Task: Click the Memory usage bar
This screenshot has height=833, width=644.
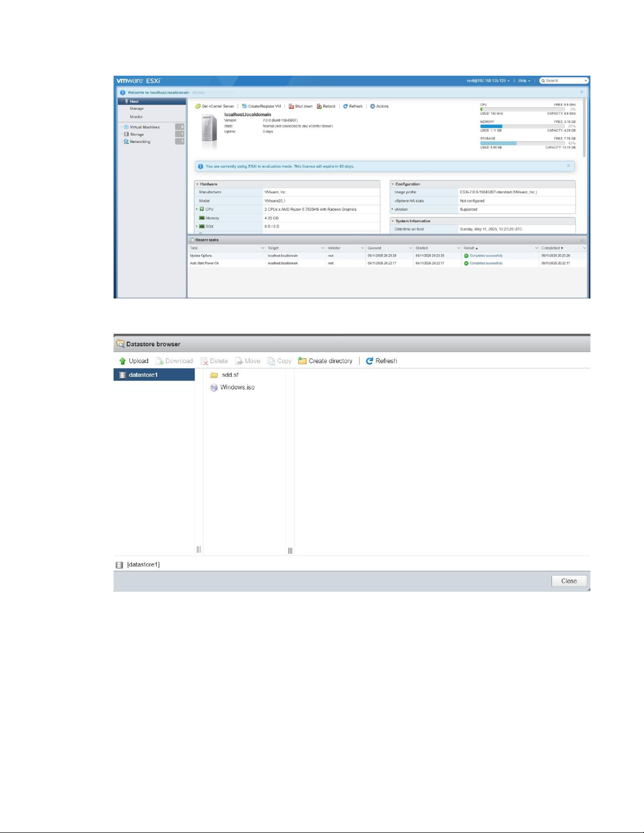Action: pyautogui.click(x=523, y=126)
